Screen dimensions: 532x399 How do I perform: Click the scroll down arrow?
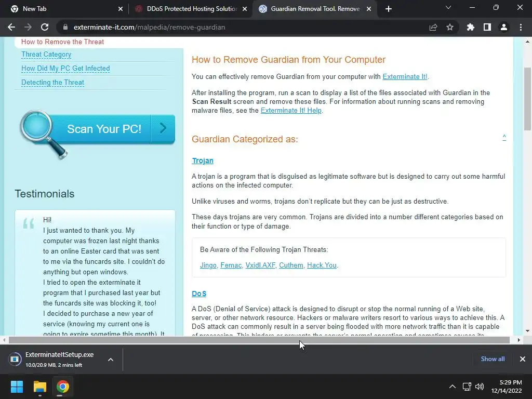pyautogui.click(x=527, y=331)
